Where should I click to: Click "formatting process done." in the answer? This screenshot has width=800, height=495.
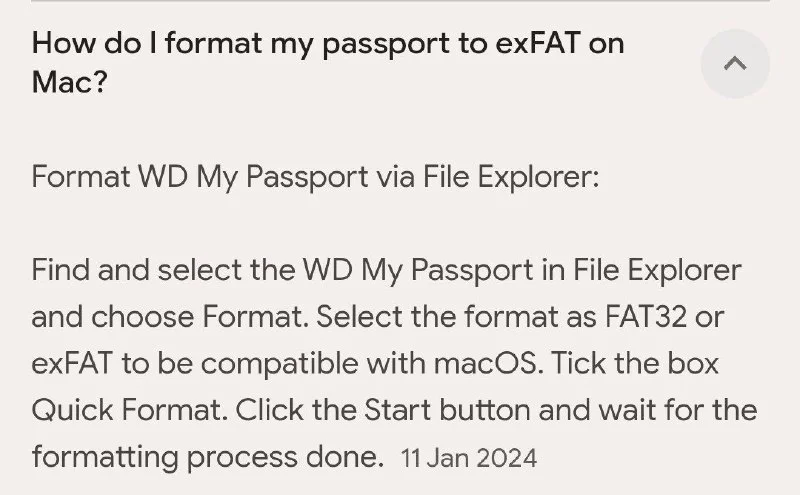click(x=208, y=457)
